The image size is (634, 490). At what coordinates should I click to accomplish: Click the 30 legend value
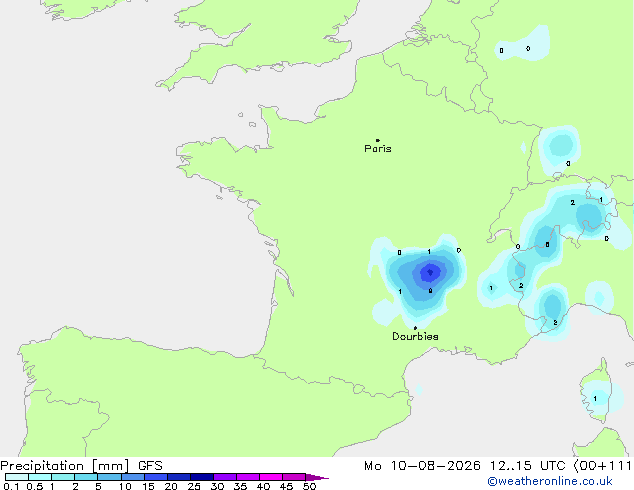point(217,486)
